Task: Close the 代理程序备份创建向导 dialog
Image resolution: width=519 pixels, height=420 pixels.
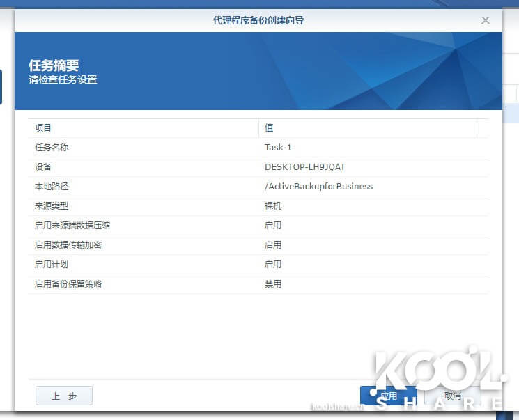Action: (x=486, y=20)
